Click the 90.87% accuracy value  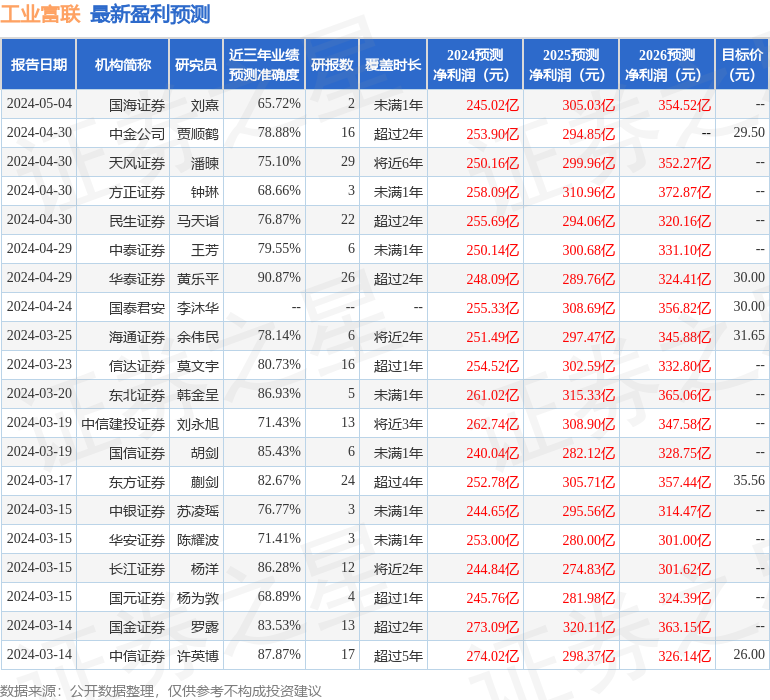pyautogui.click(x=279, y=278)
